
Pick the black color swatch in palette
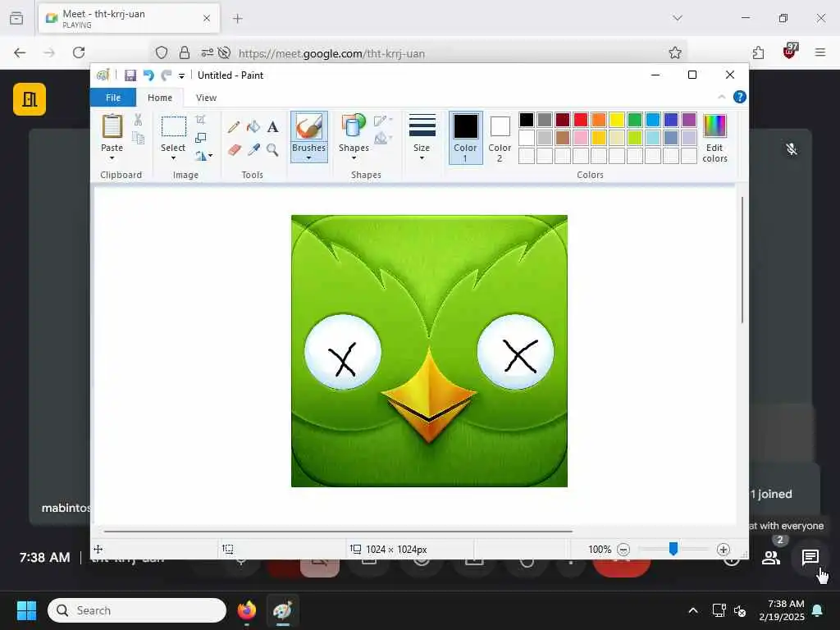tap(527, 120)
